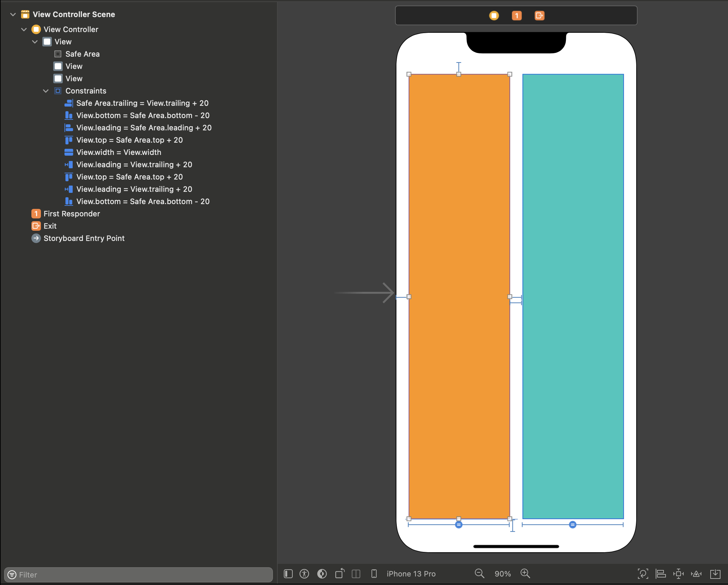This screenshot has height=585, width=728.
Task: Open the Add New Constraints icon
Action: point(678,574)
